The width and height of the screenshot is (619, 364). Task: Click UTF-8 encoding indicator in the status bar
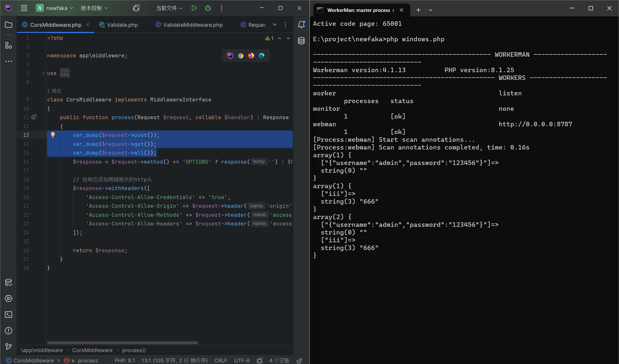click(x=242, y=360)
